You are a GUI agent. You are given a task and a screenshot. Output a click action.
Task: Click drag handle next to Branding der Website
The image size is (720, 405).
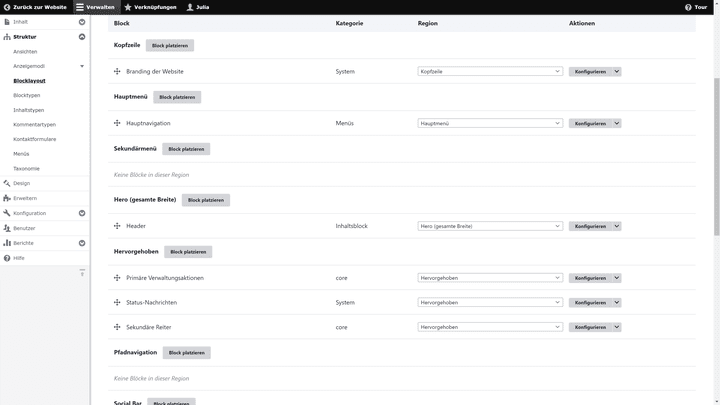click(x=117, y=72)
